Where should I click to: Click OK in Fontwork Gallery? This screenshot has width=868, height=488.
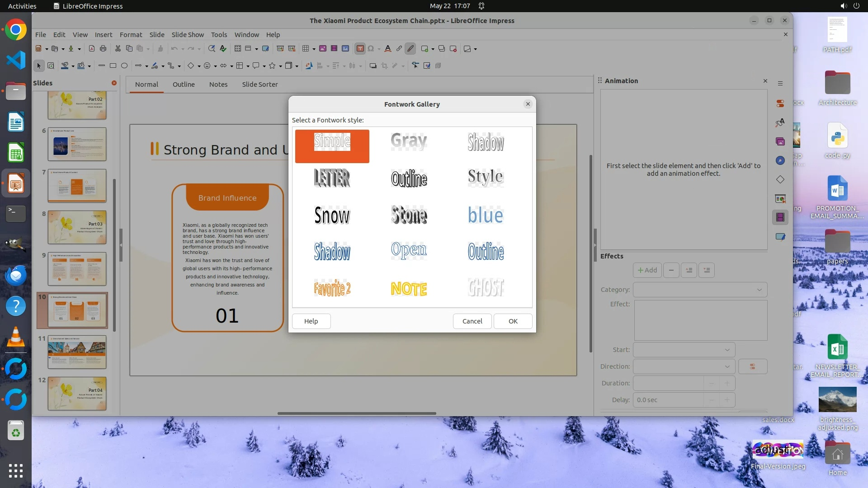tap(513, 321)
